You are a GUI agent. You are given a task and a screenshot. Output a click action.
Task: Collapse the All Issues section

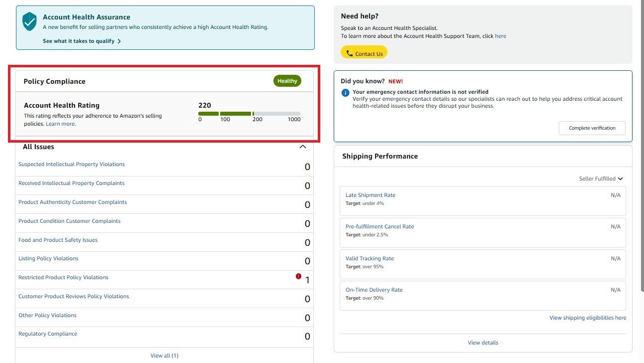pos(302,146)
